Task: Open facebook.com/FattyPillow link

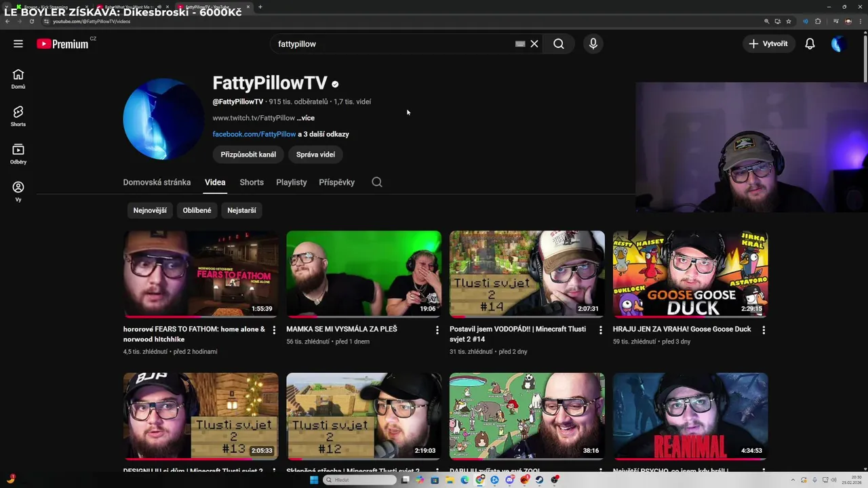Action: coord(254,134)
